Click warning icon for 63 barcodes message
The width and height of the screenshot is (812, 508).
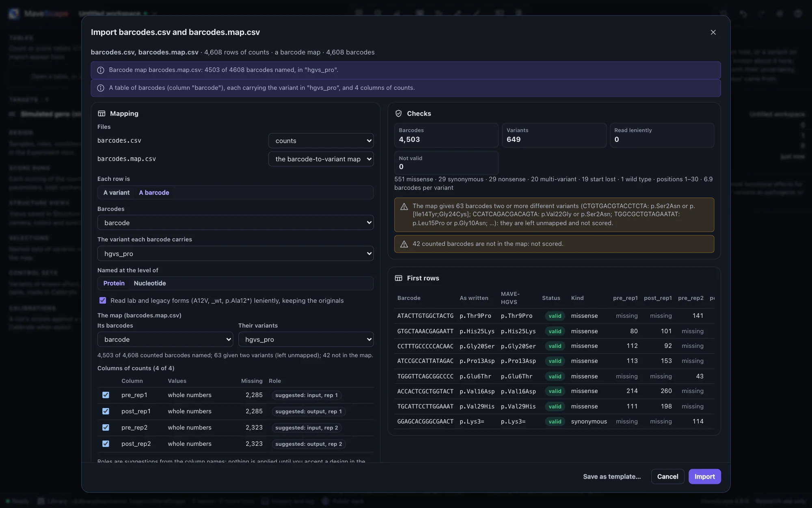point(404,206)
